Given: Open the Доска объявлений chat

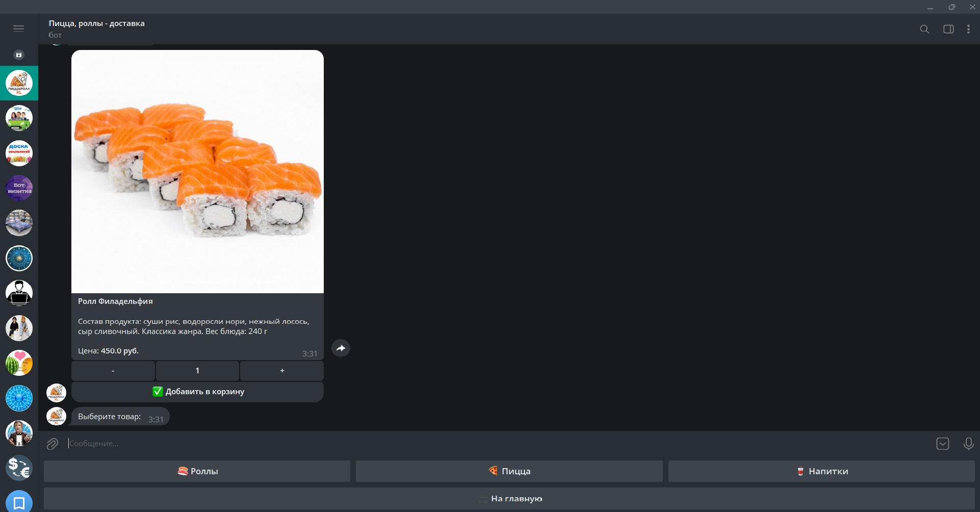Looking at the screenshot, I should coord(19,153).
